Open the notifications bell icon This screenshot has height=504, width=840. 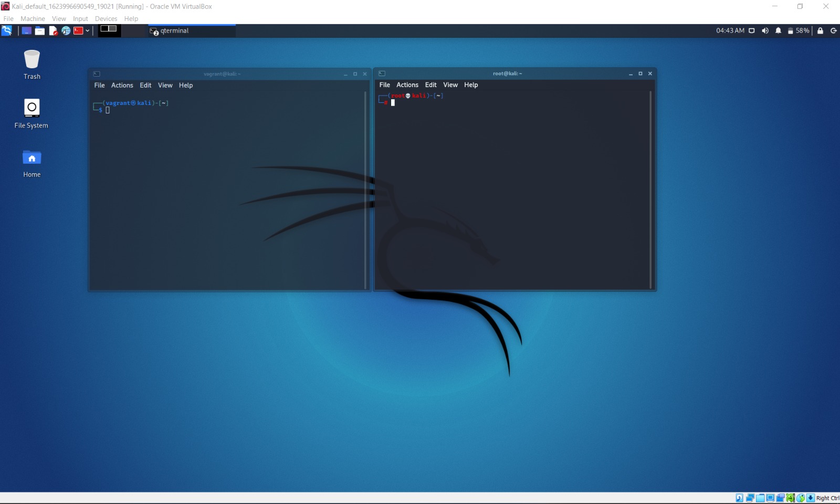[x=778, y=31]
